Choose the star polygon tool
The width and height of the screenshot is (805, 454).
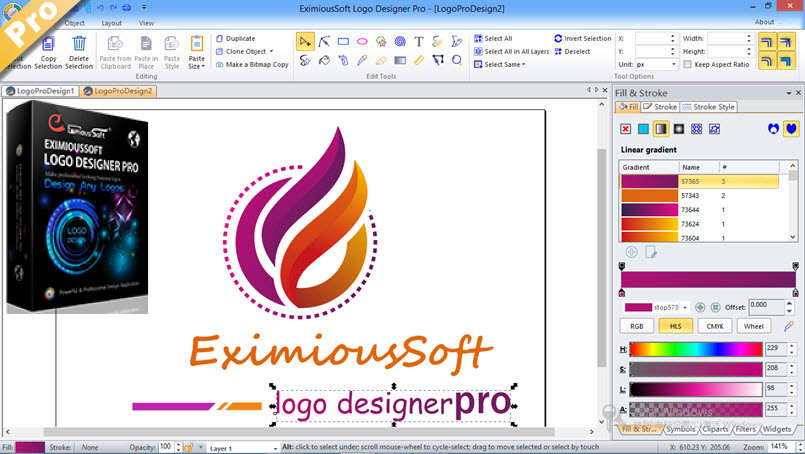(x=381, y=42)
